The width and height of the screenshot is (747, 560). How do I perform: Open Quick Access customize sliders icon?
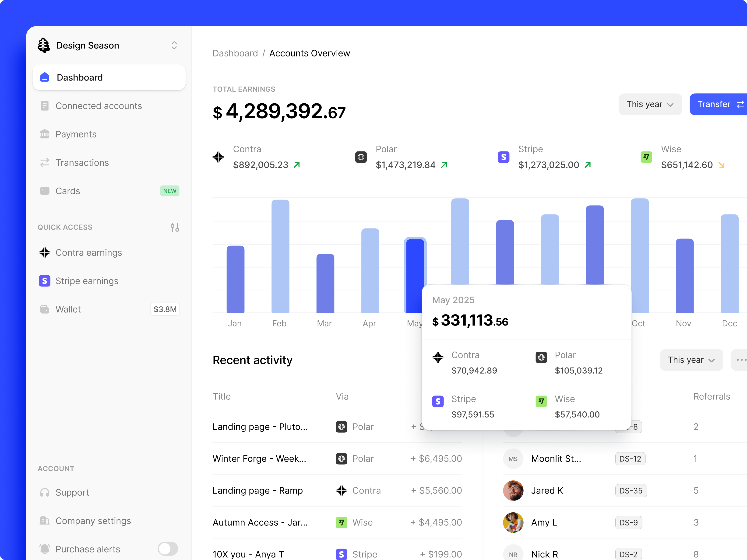point(175,227)
